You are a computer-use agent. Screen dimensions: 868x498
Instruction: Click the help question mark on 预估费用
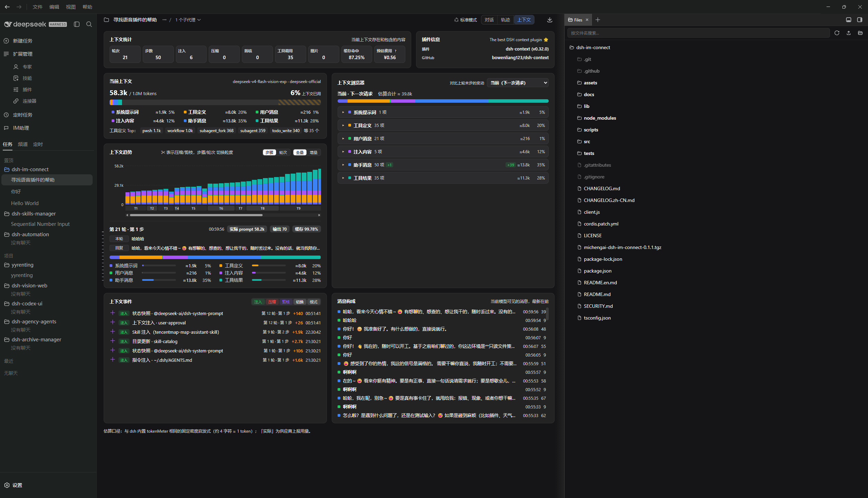coord(396,51)
